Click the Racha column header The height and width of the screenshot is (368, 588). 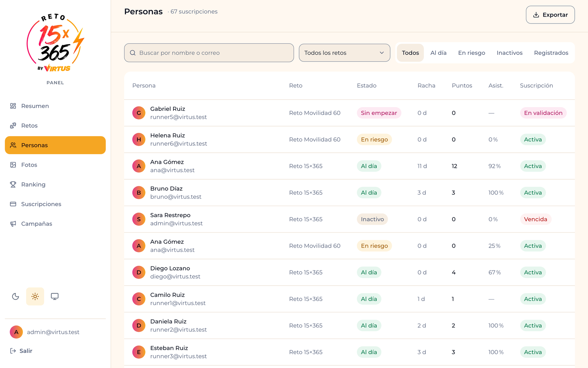426,86
